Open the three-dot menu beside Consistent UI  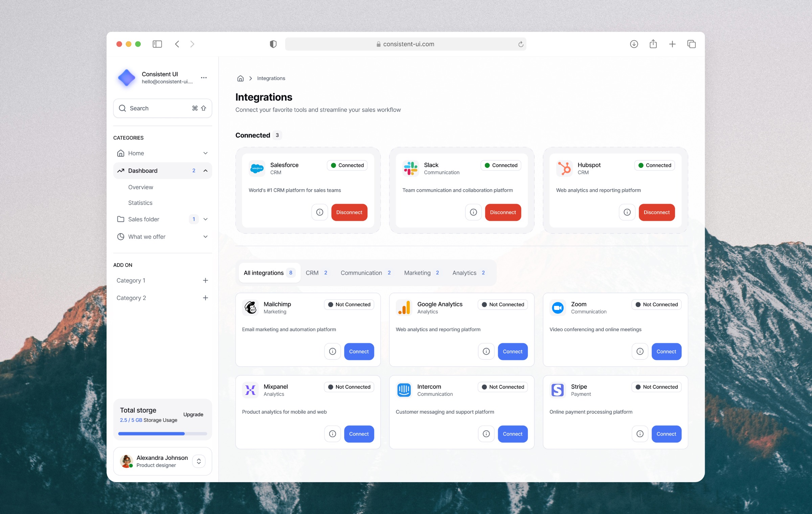pyautogui.click(x=204, y=77)
